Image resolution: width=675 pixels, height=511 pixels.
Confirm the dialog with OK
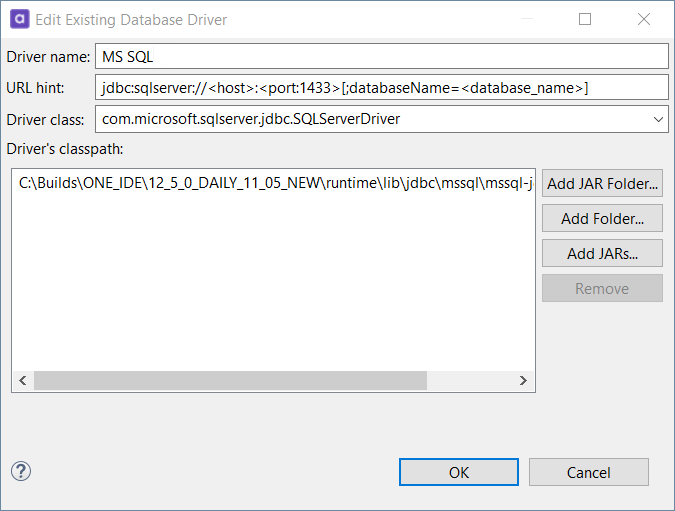458,472
